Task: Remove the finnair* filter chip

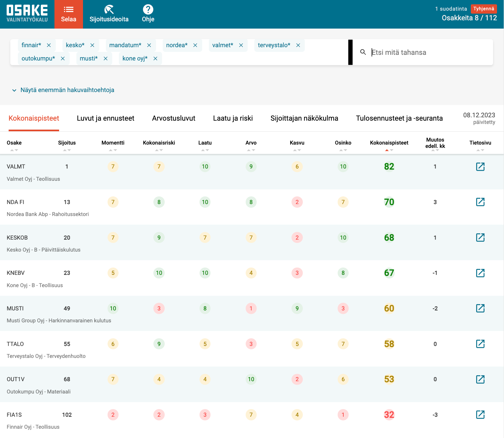Action: coord(49,45)
